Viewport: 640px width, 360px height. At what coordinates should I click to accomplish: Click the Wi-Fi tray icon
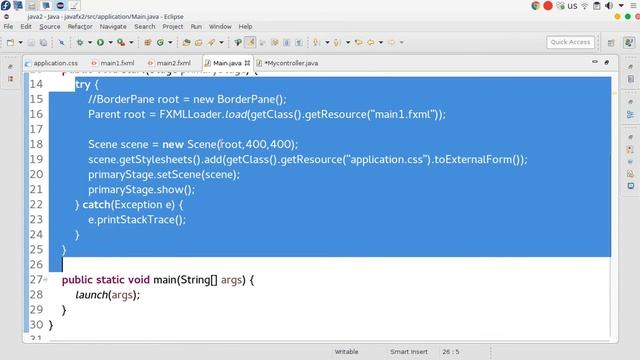coord(585,6)
